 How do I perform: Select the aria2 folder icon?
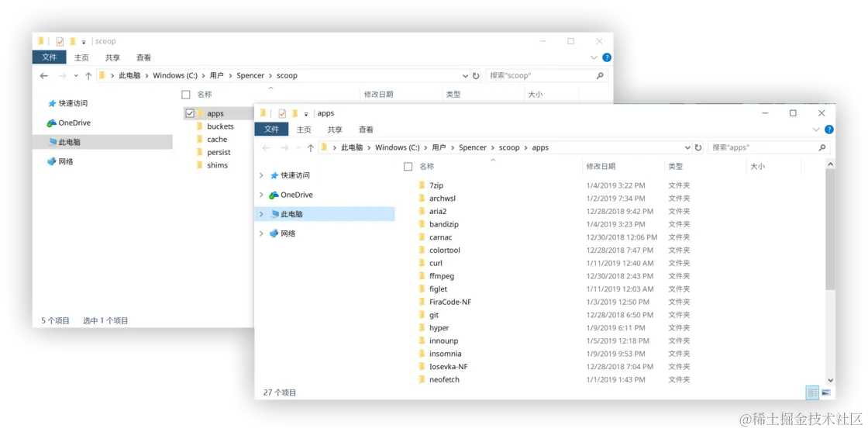[x=422, y=211]
